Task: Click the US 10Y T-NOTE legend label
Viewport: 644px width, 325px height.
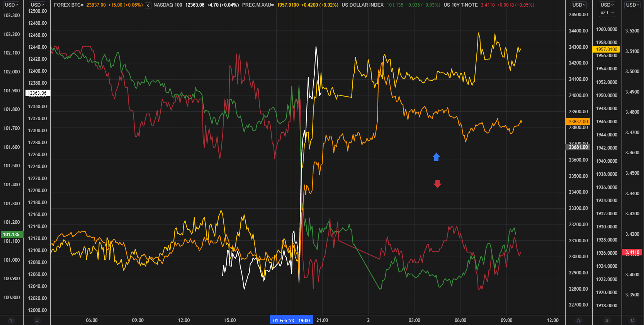Action: [x=460, y=5]
